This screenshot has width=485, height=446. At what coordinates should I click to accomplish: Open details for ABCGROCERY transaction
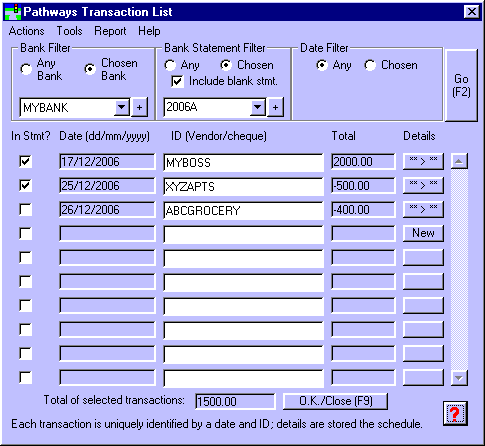(423, 209)
